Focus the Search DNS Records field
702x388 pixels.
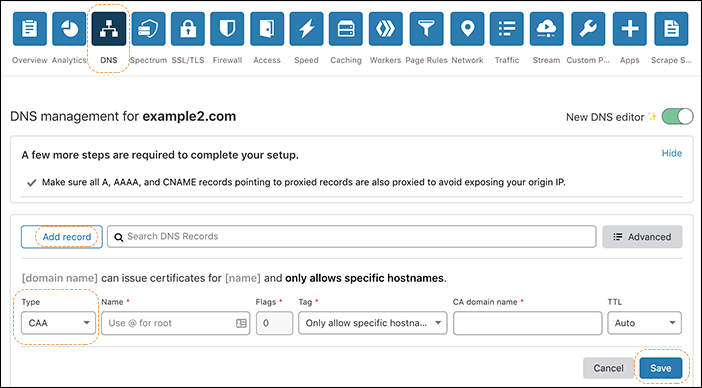click(x=351, y=237)
